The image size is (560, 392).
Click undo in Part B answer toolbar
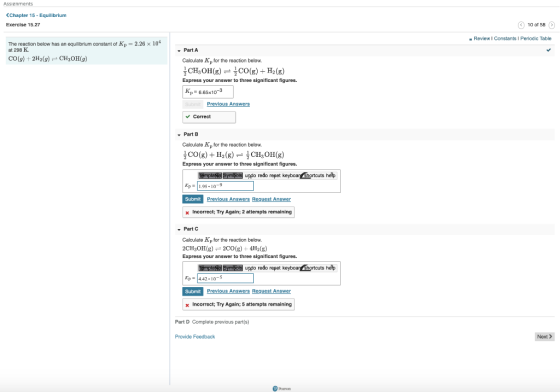[x=250, y=175]
